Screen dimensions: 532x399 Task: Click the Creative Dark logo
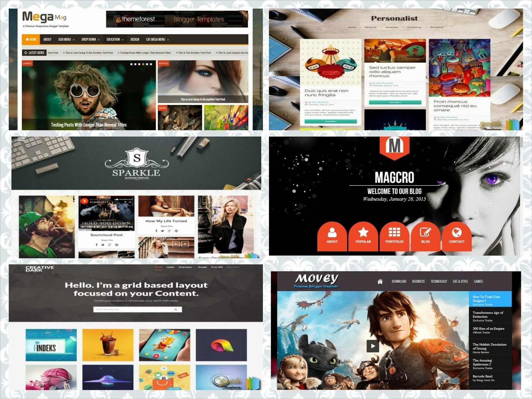click(40, 269)
